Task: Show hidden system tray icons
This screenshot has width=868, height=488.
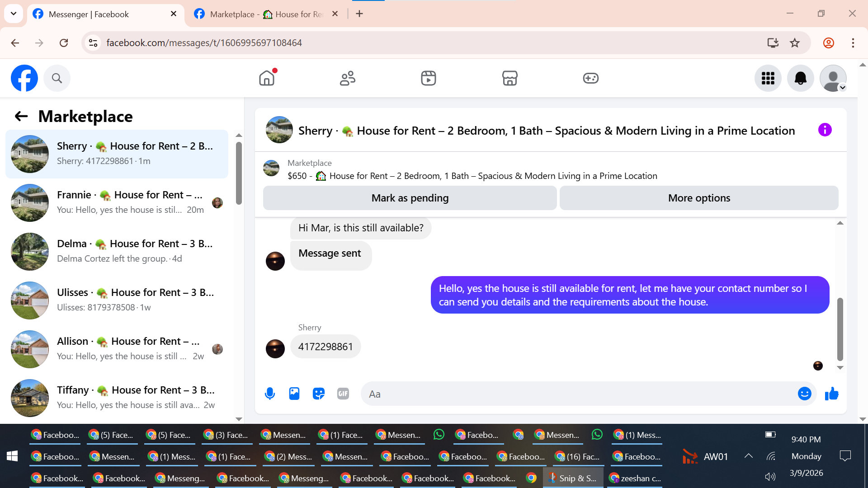Action: pyautogui.click(x=748, y=456)
